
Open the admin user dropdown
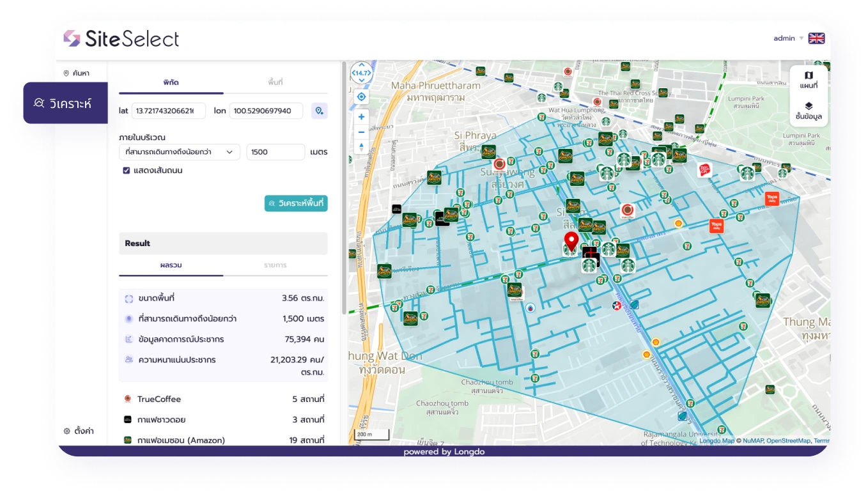[x=789, y=38]
